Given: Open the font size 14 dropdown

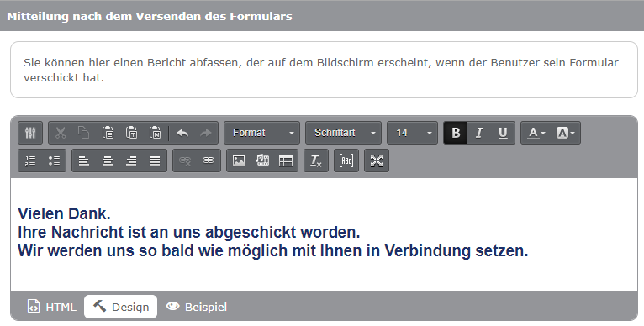Looking at the screenshot, I should click(x=412, y=133).
